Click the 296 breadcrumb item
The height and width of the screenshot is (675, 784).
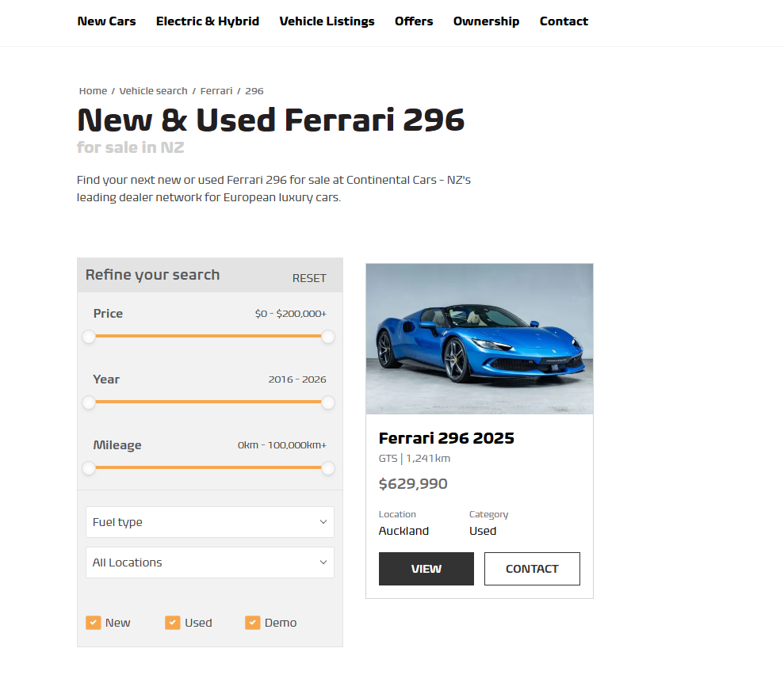click(x=254, y=91)
